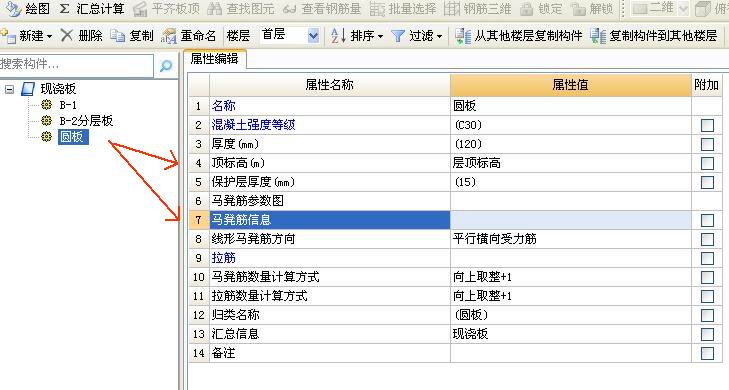This screenshot has height=390, width=729.
Task: Click the 平齐板顶 toolbar icon
Action: point(140,9)
